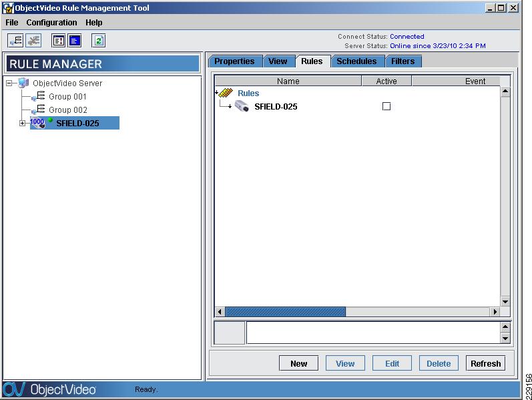
Task: Minimize the Rule Management Tool window
Action: (x=489, y=8)
